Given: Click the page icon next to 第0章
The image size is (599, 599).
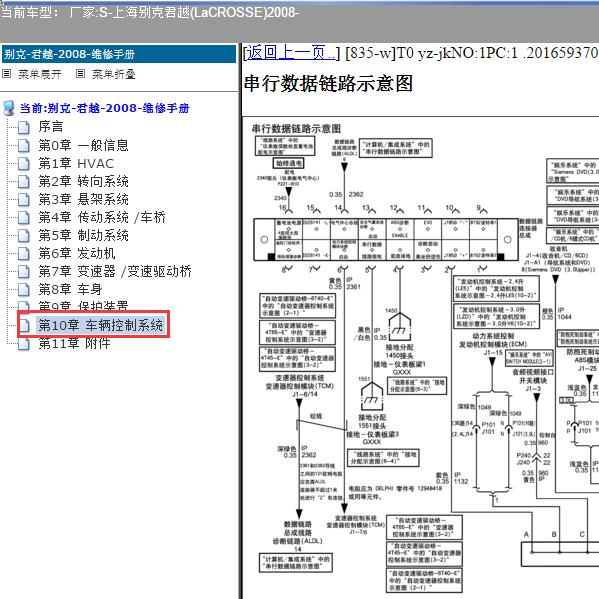Looking at the screenshot, I should tap(24, 146).
